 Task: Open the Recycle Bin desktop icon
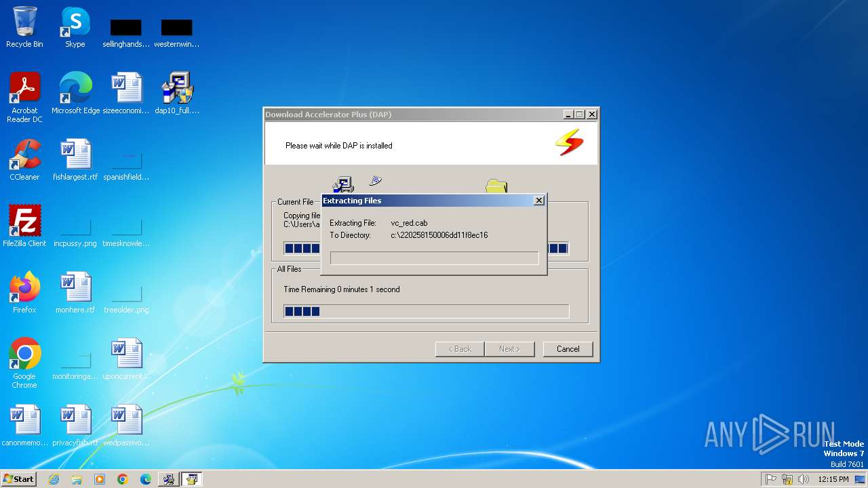tap(24, 27)
